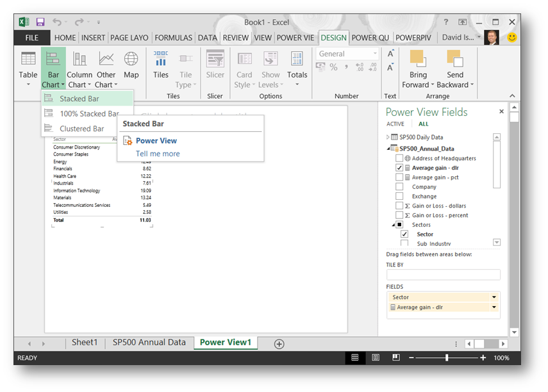Open the Table visualization button
The image size is (548, 392).
tap(28, 69)
